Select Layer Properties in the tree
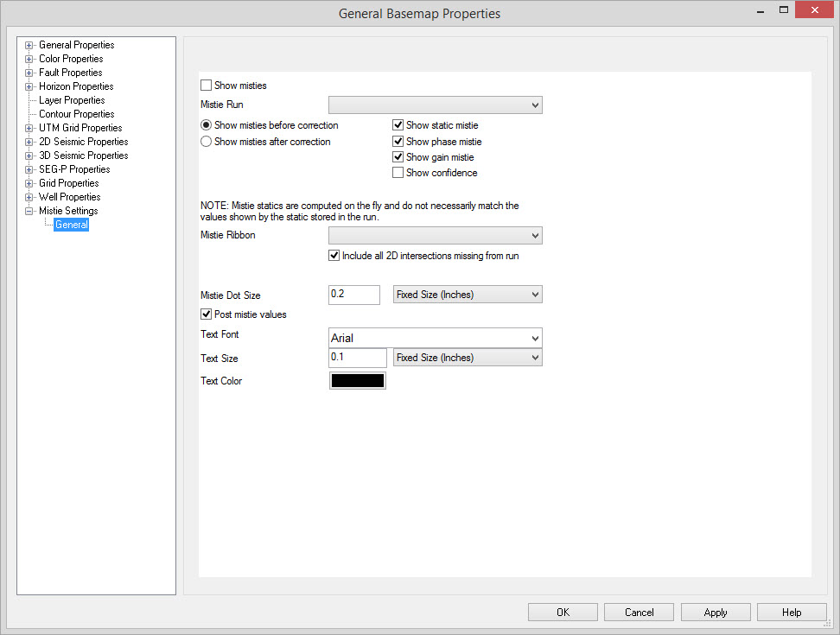 click(72, 100)
